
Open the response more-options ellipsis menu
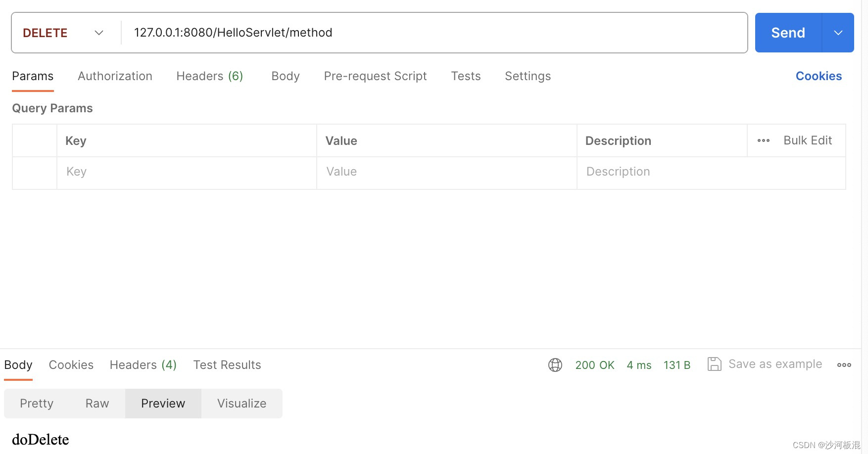pyautogui.click(x=844, y=364)
